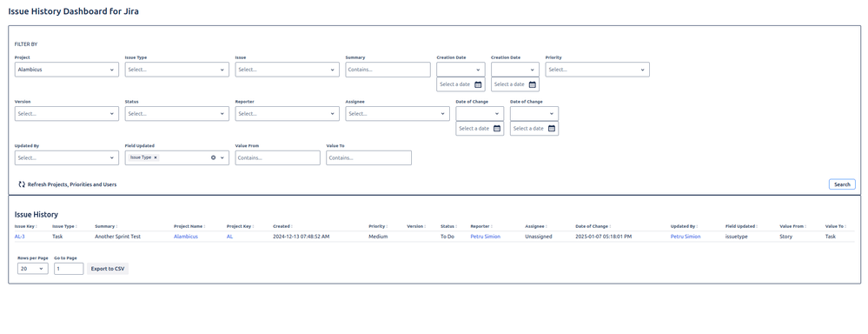Sort by Created column using its sort icon
The width and height of the screenshot is (868, 334).
[292, 226]
